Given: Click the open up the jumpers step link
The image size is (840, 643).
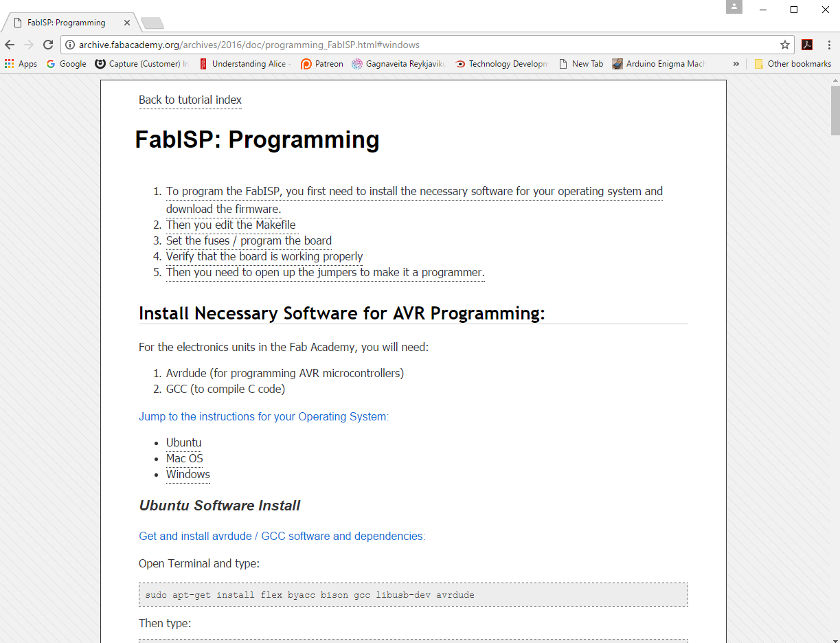Looking at the screenshot, I should 325,272.
